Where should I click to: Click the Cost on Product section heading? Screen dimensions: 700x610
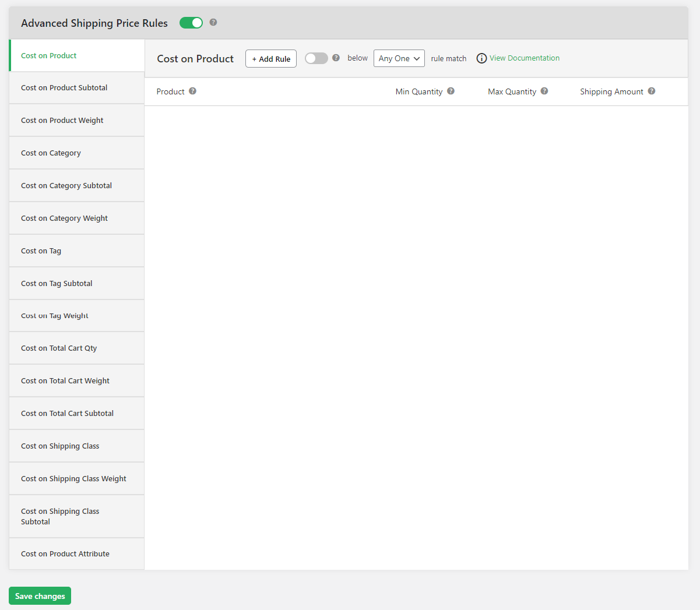[x=195, y=59]
